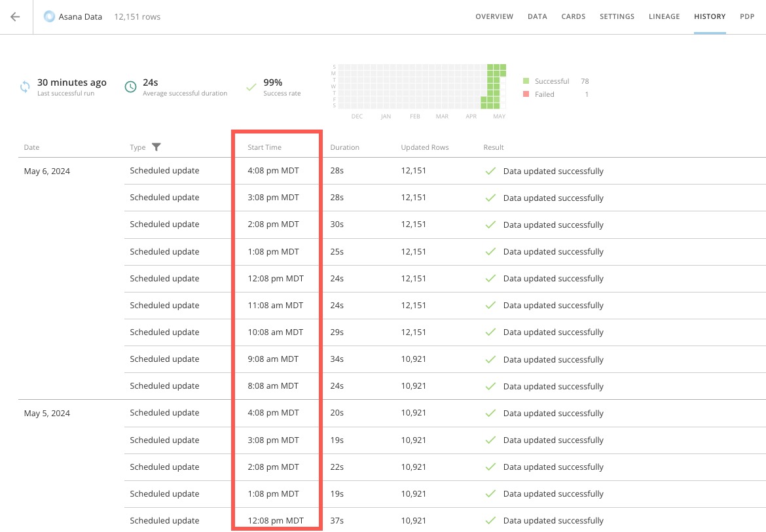The image size is (766, 532).
Task: Click the red Failed legend square
Action: tap(526, 94)
